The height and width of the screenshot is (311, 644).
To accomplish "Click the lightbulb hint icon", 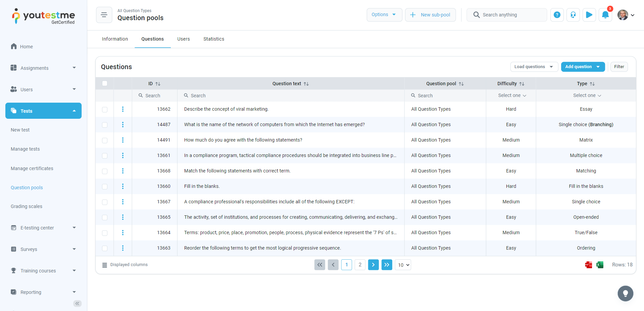I will 625,294.
